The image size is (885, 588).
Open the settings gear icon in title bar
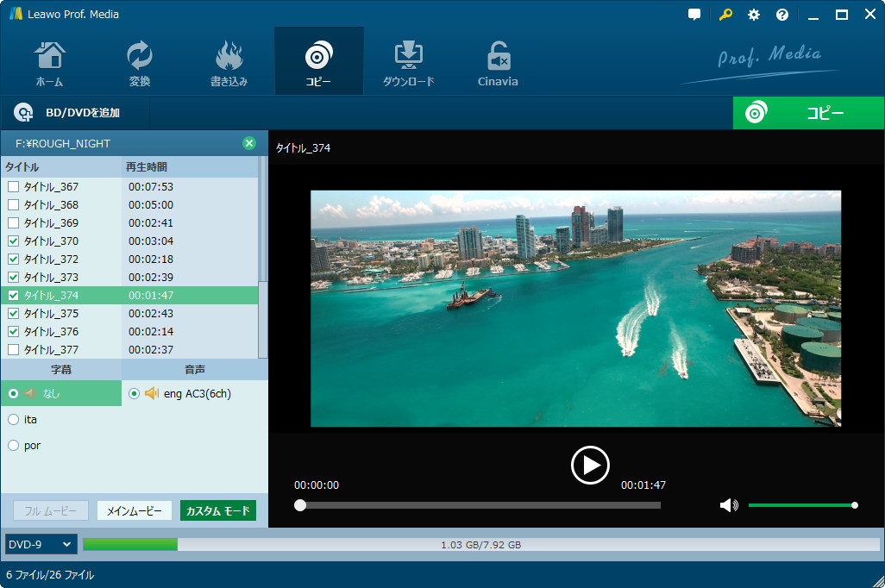tap(754, 15)
